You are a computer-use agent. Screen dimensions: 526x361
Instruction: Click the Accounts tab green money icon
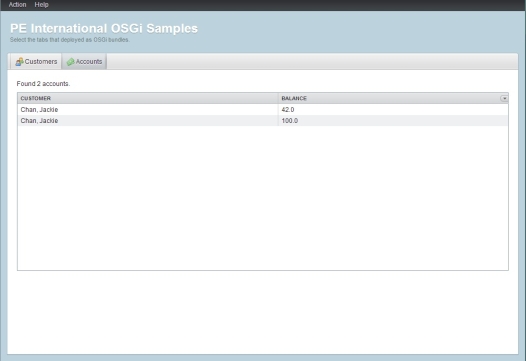[70, 62]
